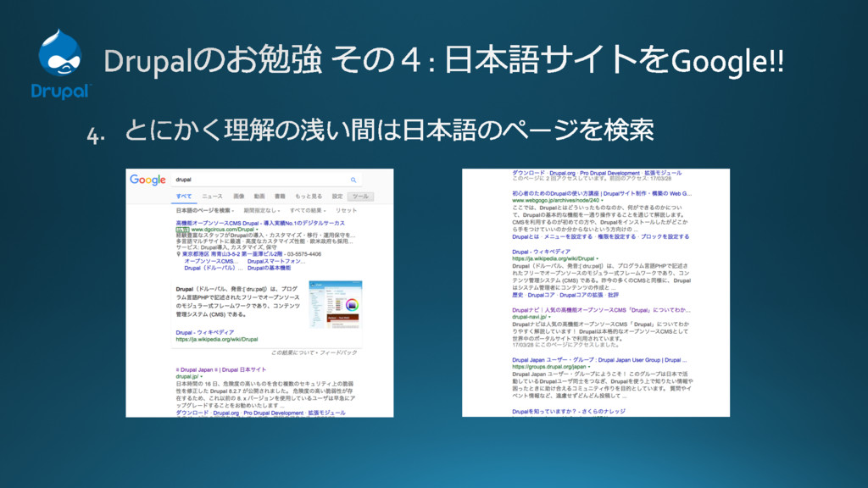This screenshot has height=488, width=868.
Task: Open the 動画 tab
Action: click(x=259, y=197)
